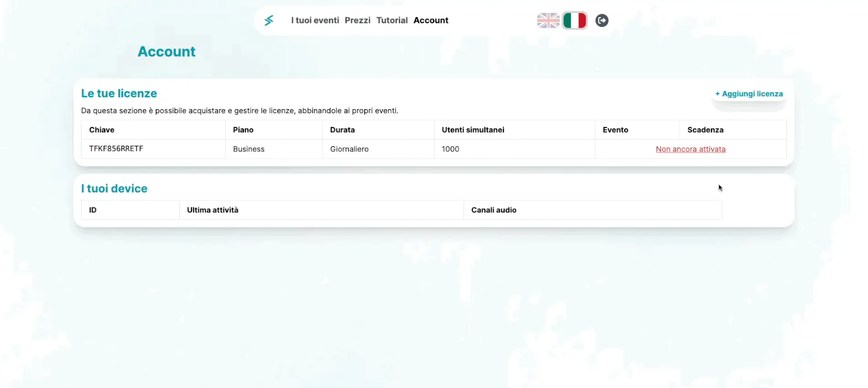Click the 'Canali audio' column header
Screen dimensions: 868x388
point(493,210)
